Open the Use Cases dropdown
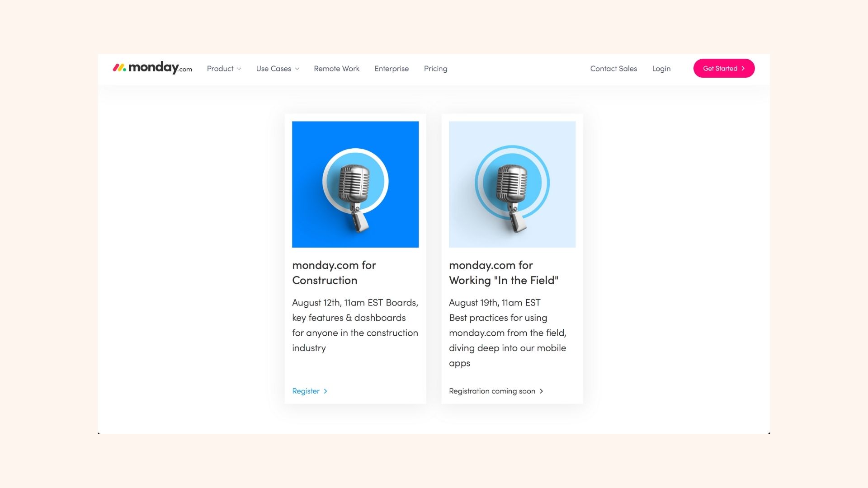 (278, 69)
